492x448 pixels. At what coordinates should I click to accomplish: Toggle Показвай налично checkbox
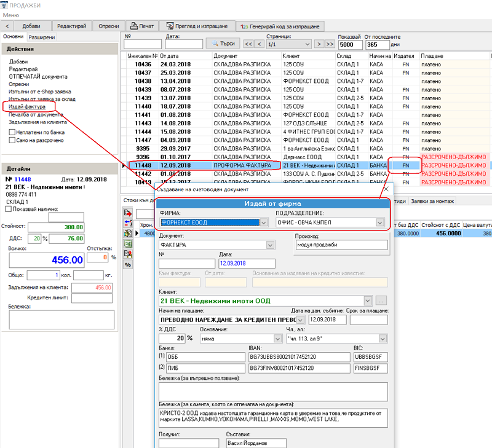tap(9, 209)
